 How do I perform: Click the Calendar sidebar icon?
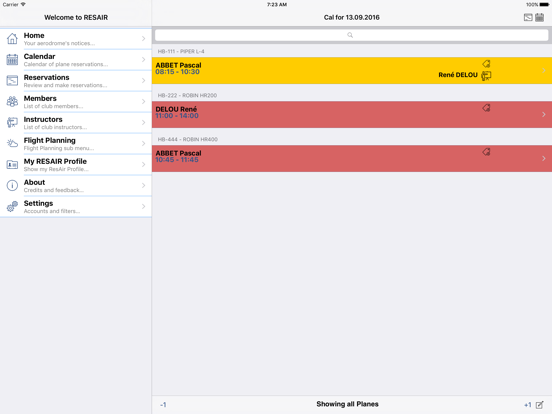click(12, 59)
